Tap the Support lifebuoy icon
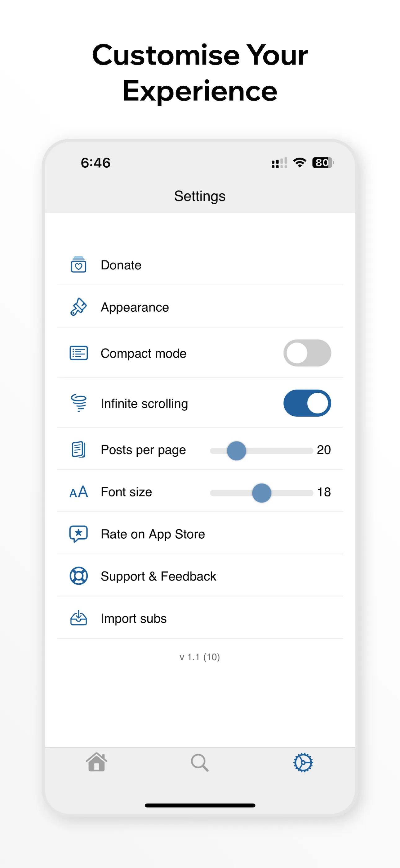The image size is (400, 868). (x=78, y=576)
